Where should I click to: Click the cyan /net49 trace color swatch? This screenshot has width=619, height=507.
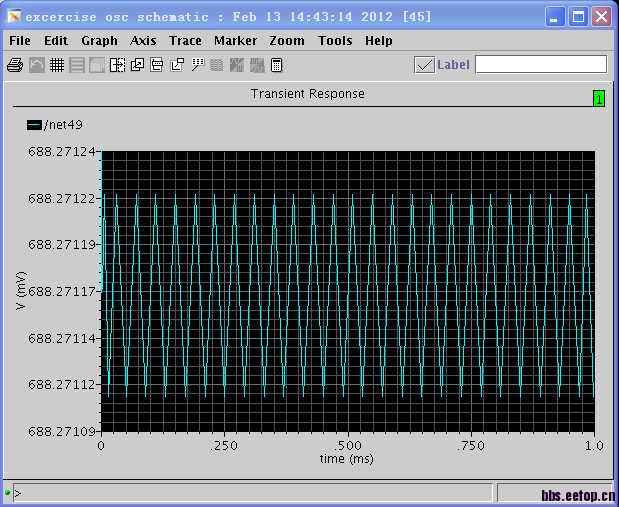pyautogui.click(x=34, y=125)
